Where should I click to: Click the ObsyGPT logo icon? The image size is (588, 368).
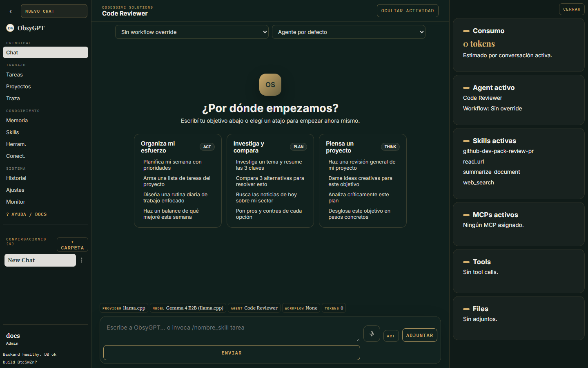pyautogui.click(x=10, y=28)
